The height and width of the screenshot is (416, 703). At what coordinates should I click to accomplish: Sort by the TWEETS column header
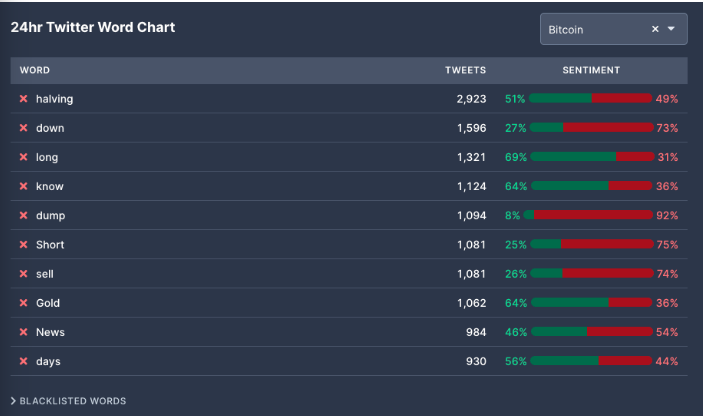(x=465, y=70)
